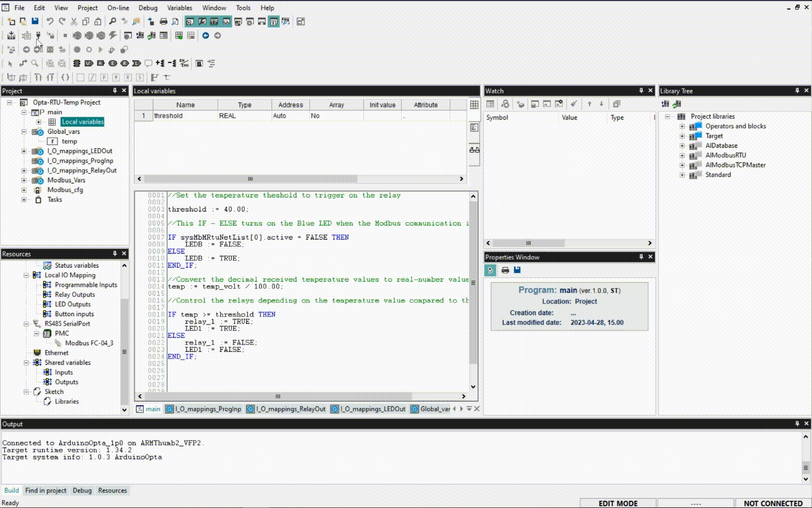The image size is (812, 508).
Task: Pin the Watch panel
Action: [641, 91]
